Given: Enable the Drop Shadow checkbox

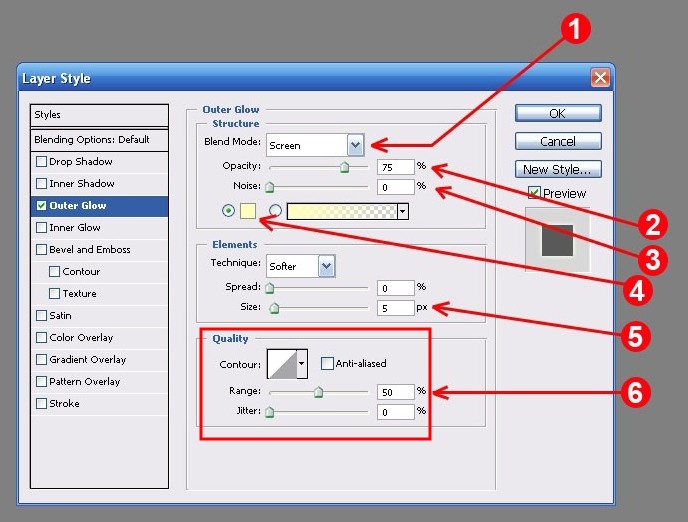Looking at the screenshot, I should [x=41, y=161].
